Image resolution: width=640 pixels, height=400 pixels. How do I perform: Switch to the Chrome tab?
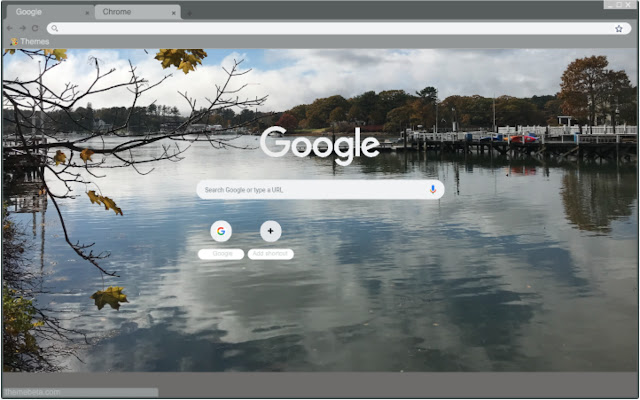[138, 12]
